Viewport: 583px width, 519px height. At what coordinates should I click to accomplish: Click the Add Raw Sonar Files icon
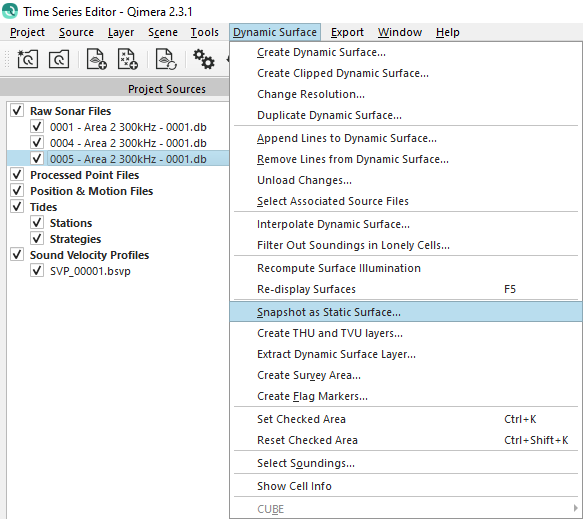coord(96,59)
